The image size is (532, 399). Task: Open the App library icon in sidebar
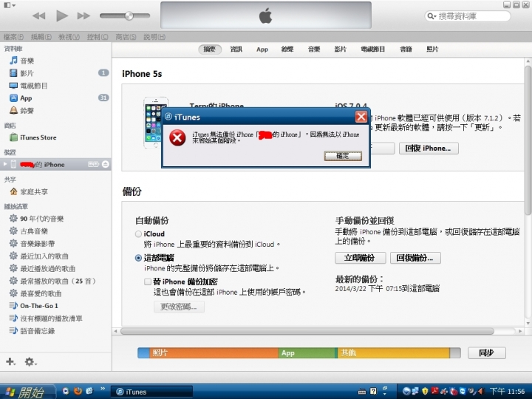point(13,98)
